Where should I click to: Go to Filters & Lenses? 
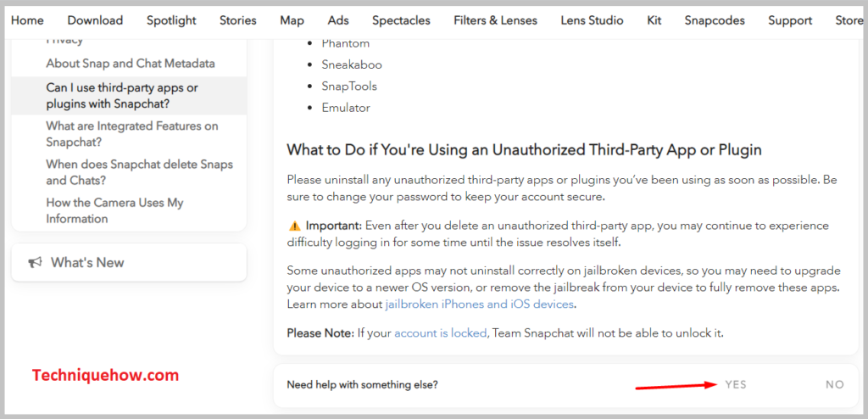495,20
